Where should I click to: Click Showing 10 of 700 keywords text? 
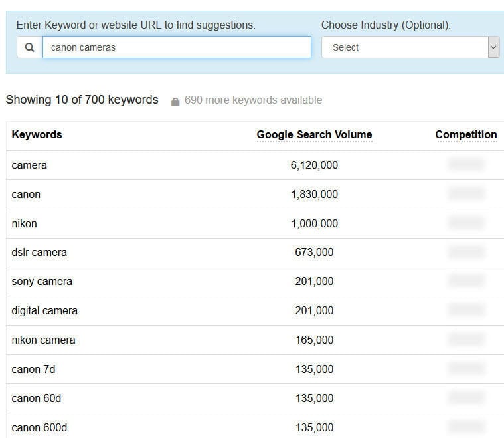[82, 100]
